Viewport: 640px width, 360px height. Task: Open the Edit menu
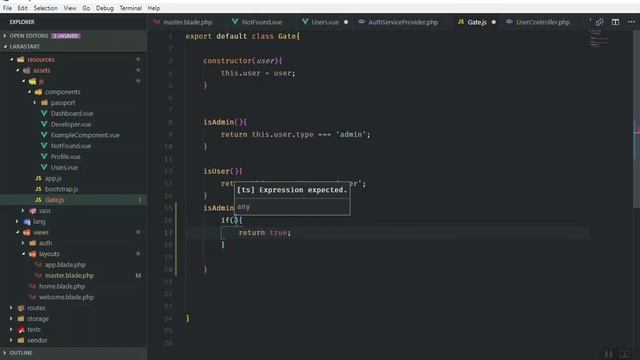22,8
